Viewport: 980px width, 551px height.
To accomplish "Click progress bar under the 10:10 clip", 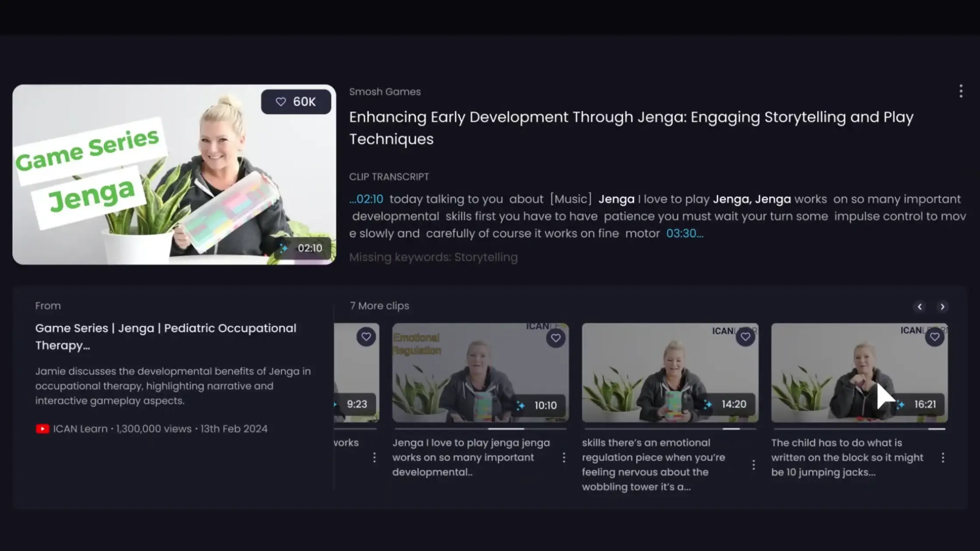I will pyautogui.click(x=480, y=429).
